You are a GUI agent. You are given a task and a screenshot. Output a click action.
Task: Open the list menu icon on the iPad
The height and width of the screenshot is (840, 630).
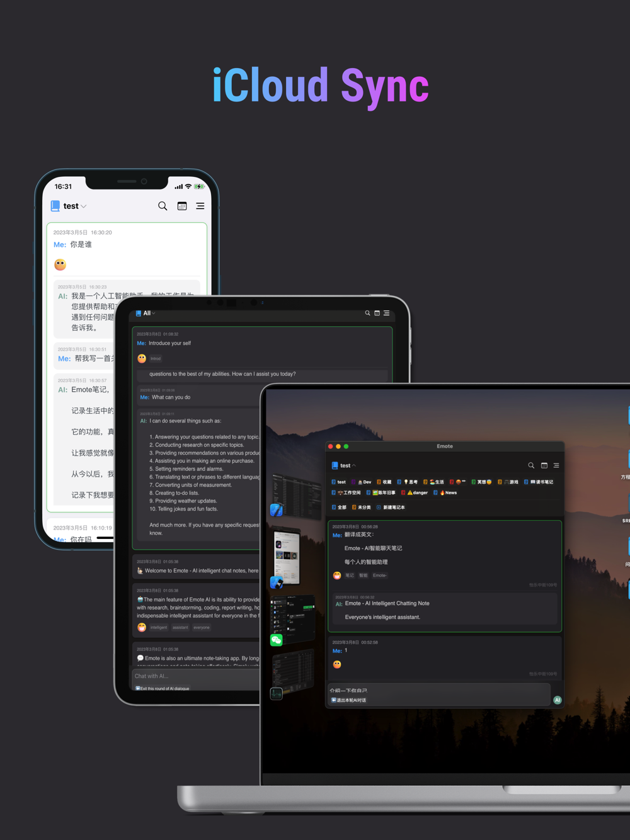tap(387, 313)
